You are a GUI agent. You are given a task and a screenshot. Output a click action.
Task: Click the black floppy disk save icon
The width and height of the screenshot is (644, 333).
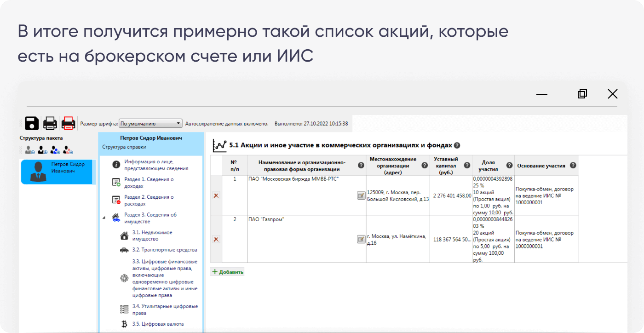tap(32, 123)
